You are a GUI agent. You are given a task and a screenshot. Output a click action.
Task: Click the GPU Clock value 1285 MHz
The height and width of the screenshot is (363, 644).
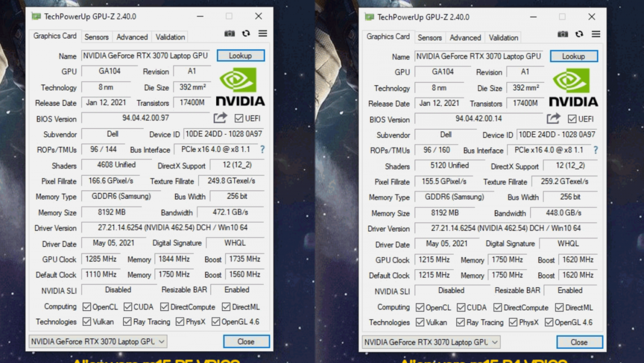point(101,259)
